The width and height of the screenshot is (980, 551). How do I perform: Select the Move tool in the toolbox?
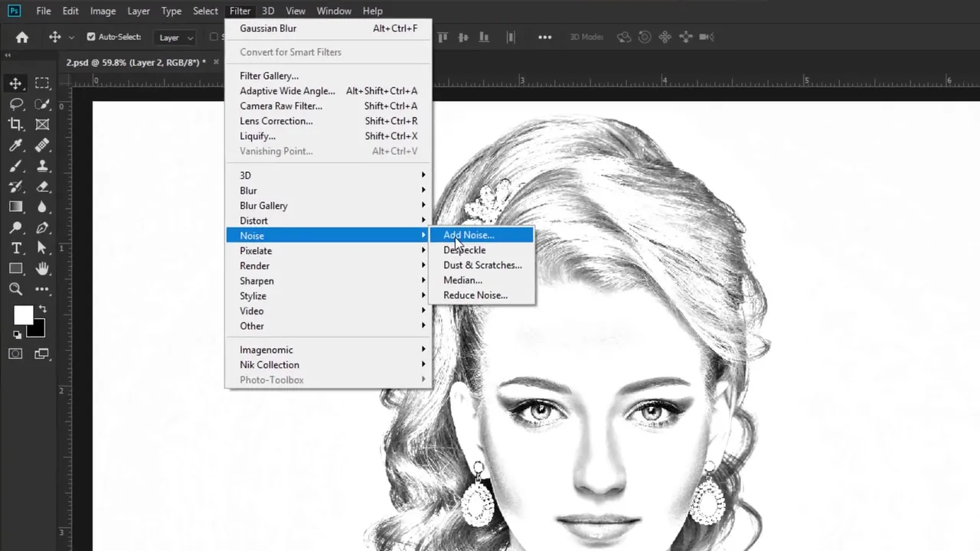[15, 83]
